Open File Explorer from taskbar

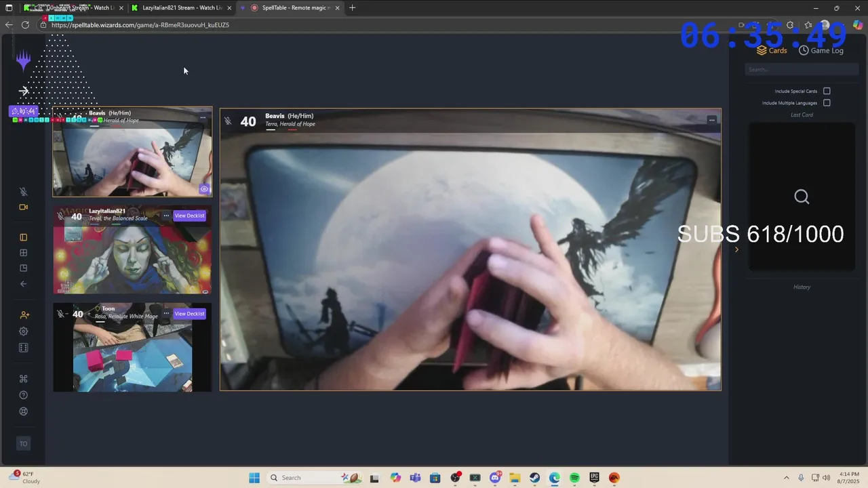coord(515,478)
